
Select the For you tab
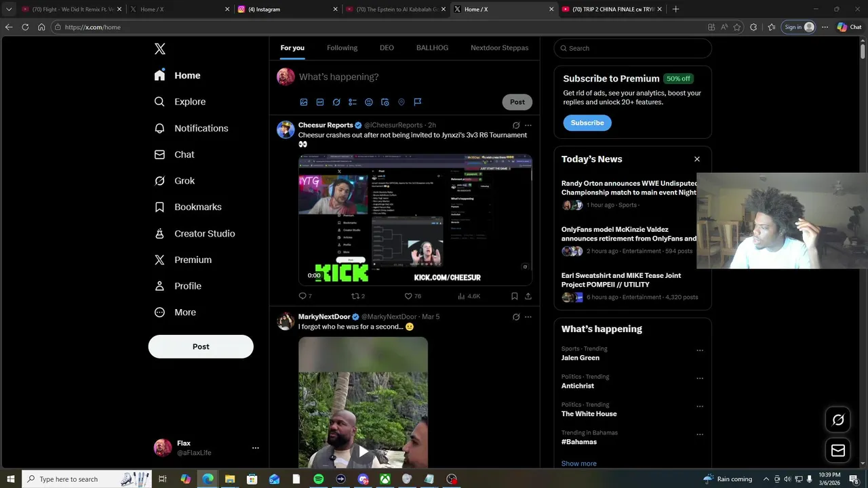[292, 48]
